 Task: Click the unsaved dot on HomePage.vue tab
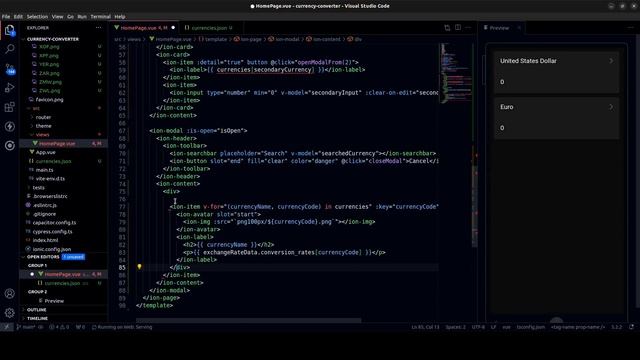tap(173, 28)
